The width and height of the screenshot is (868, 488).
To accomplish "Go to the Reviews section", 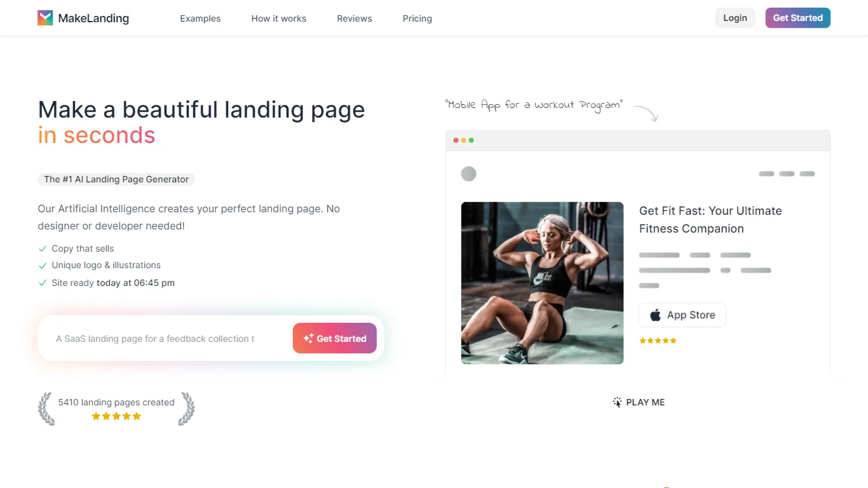I will pyautogui.click(x=355, y=18).
